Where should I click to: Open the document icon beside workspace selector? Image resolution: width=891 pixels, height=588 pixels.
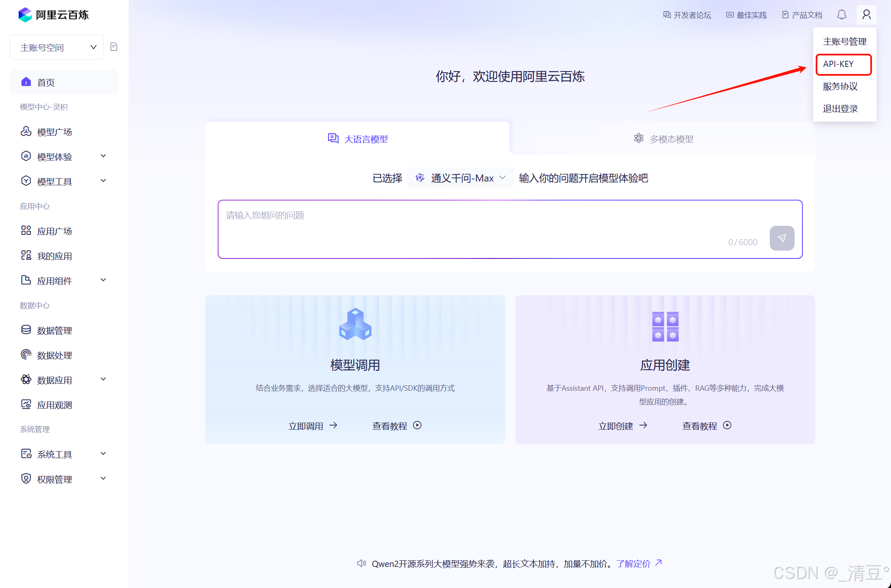[x=114, y=47]
